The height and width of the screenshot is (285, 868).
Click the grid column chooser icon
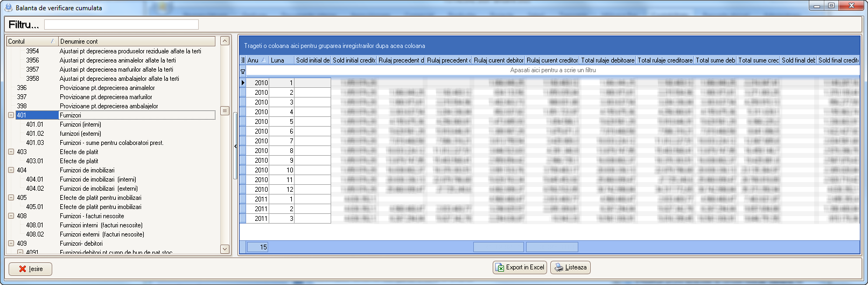tap(243, 60)
